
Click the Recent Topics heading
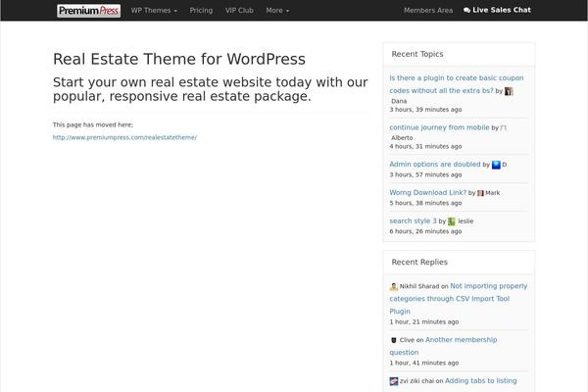pyautogui.click(x=417, y=54)
